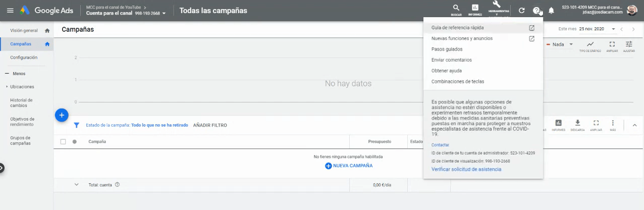This screenshot has width=644, height=210.
Task: Tick the select-all campaigns checkbox
Action: point(63,142)
